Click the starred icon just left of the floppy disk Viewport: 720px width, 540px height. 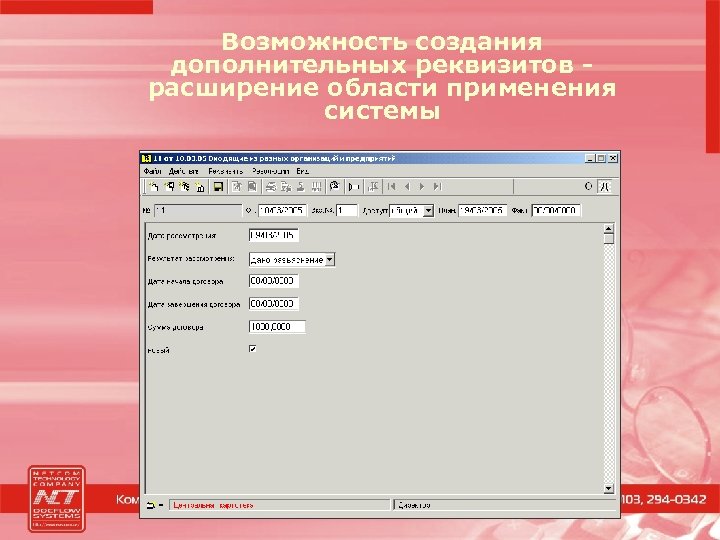199,186
